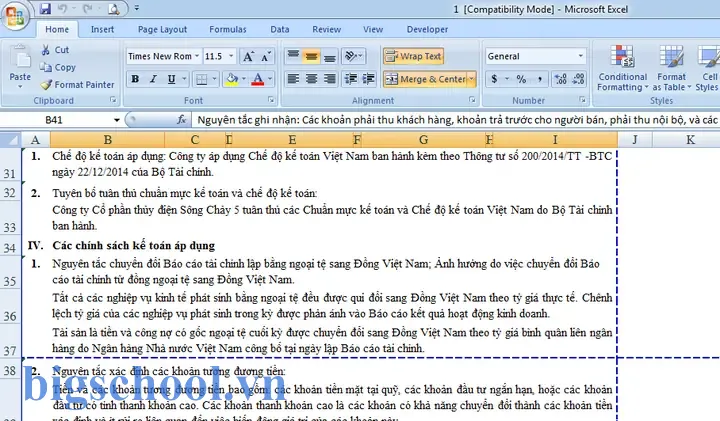This screenshot has width=720, height=421.
Task: Apply accounting dollar format
Action: point(494,79)
